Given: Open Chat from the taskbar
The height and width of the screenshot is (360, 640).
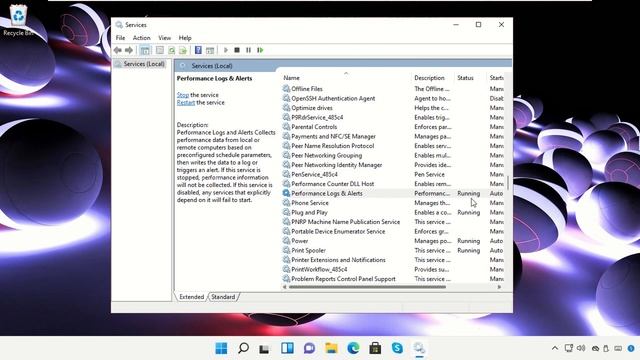Looking at the screenshot, I should 309,348.
